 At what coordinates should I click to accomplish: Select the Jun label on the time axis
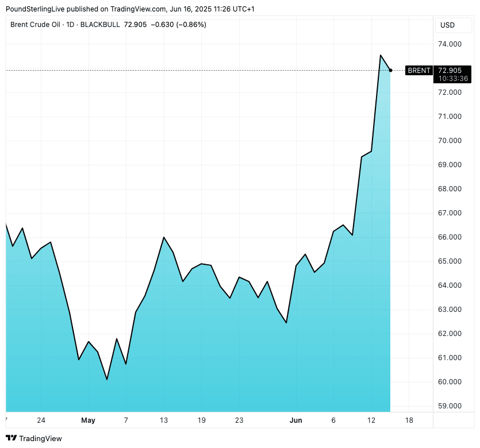[x=295, y=420]
